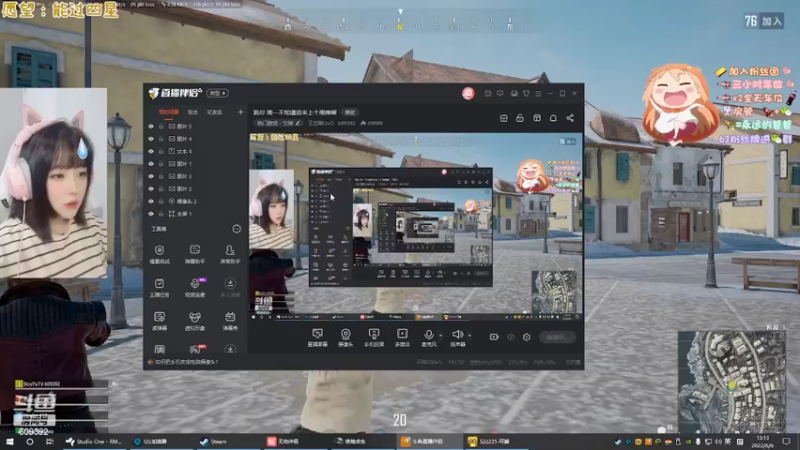The width and height of the screenshot is (800, 450).
Task: Open the share icon above preview
Action: coord(570,118)
